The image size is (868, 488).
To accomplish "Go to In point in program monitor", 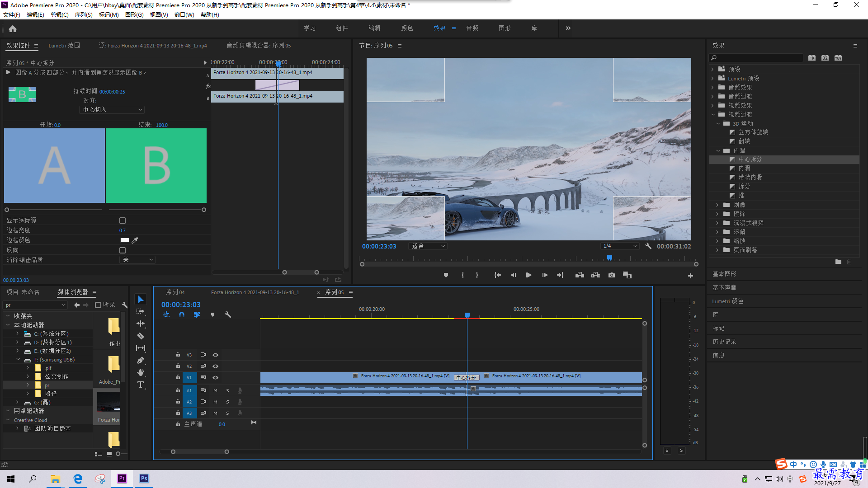I will coord(497,275).
